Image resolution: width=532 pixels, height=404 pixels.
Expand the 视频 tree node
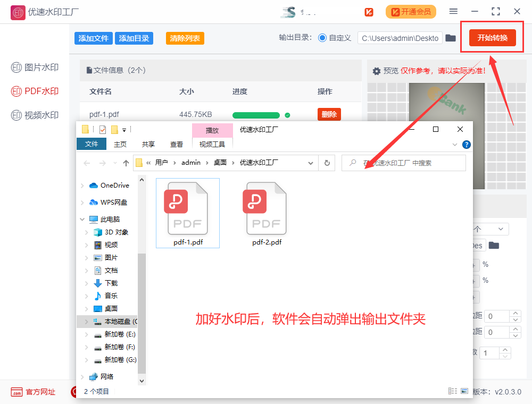coord(87,245)
